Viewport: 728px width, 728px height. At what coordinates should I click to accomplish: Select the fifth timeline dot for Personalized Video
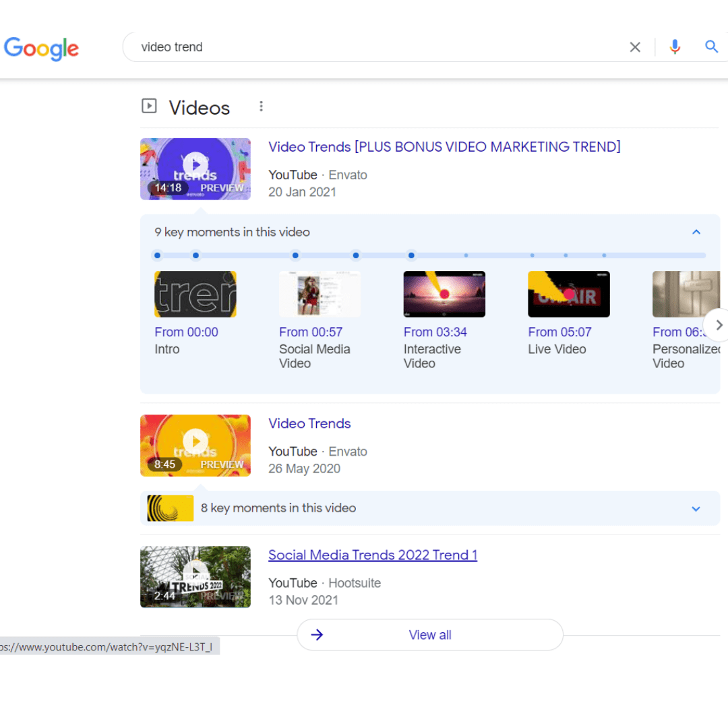coord(411,255)
